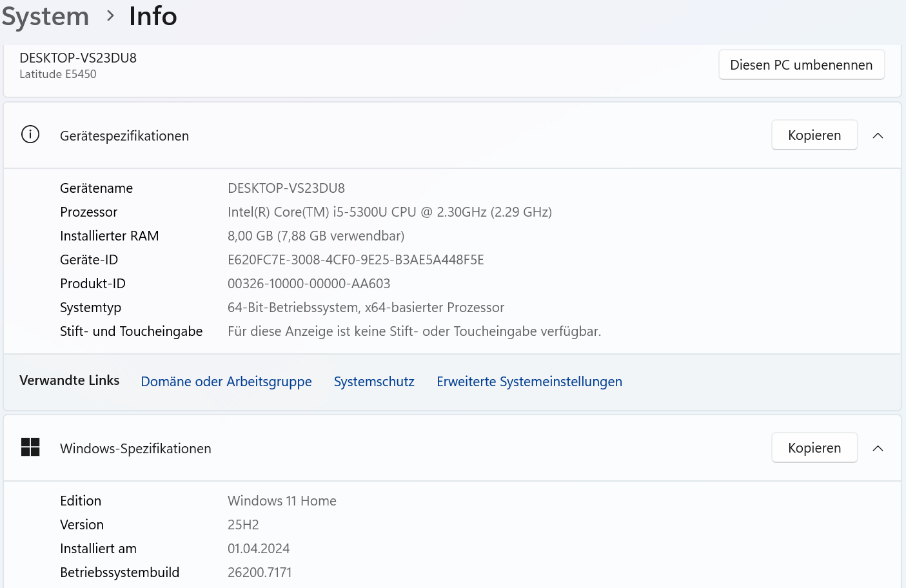Select the Intel Core i5-5300U processor value

point(389,212)
